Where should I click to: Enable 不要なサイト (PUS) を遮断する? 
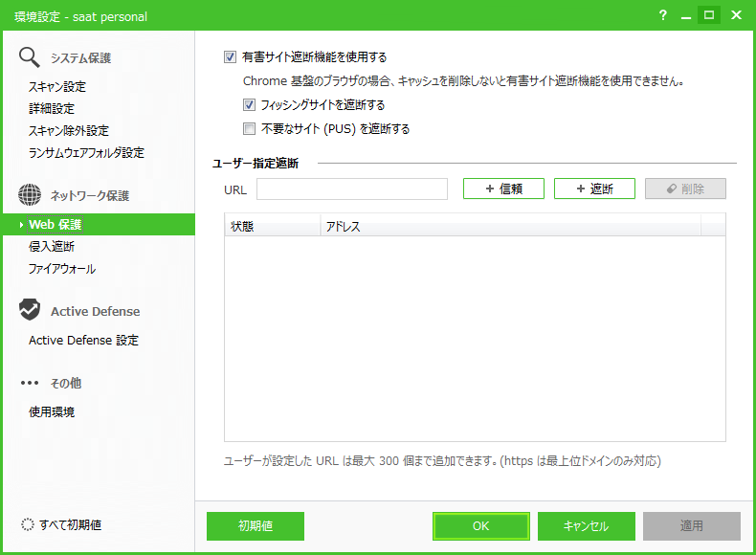[x=249, y=129]
